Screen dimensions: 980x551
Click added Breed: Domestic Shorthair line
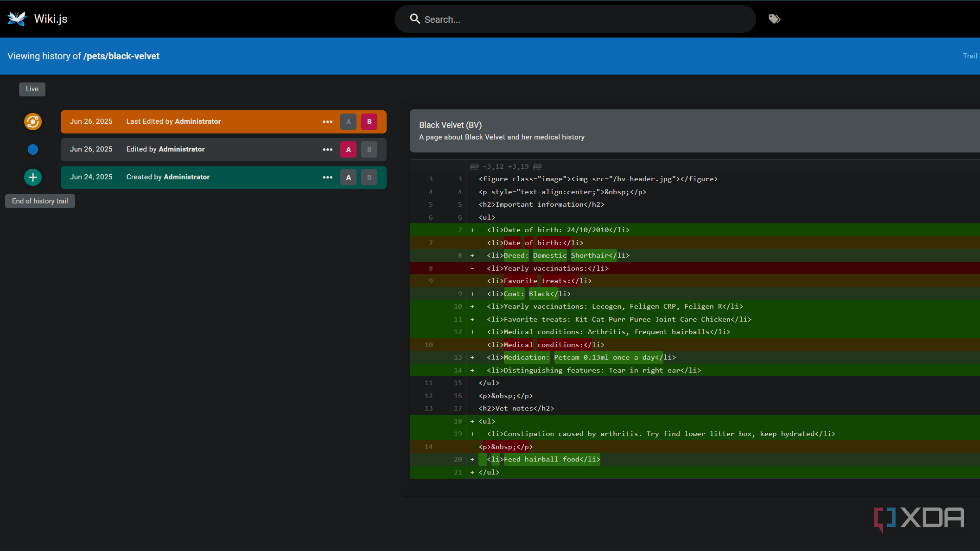[695, 255]
